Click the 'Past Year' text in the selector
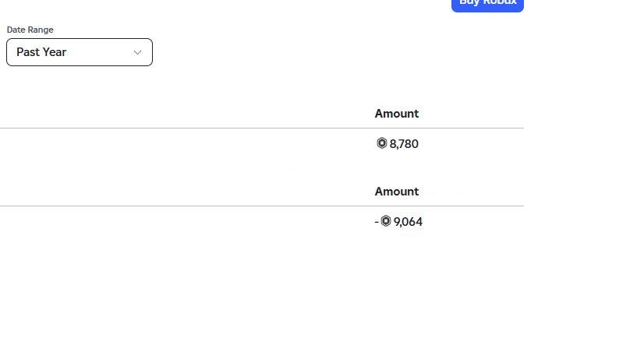Viewport: 644px width, 345px height. point(41,52)
